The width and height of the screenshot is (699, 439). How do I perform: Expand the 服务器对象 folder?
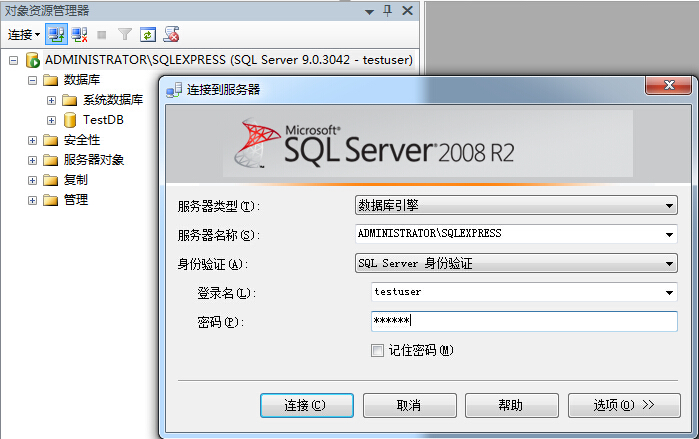click(32, 160)
